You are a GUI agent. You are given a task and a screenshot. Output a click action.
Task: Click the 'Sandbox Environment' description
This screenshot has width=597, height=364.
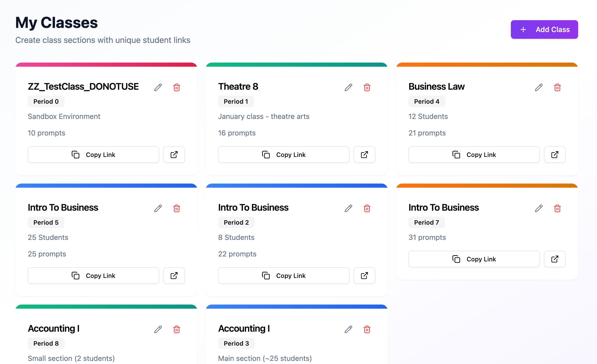click(64, 116)
